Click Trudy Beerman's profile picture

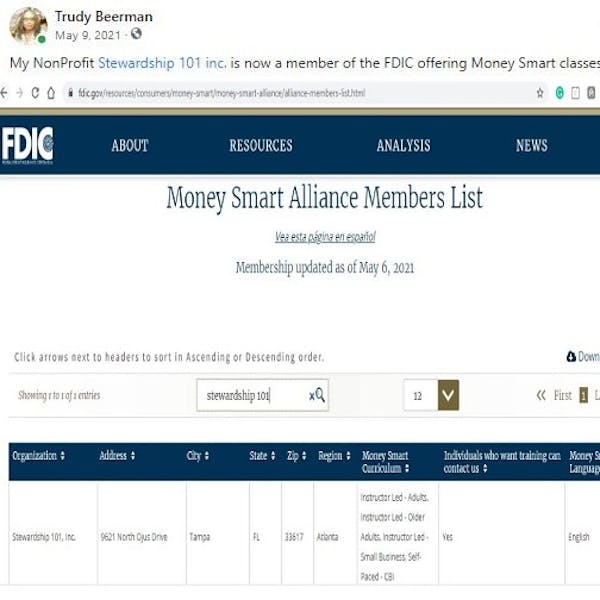[x=28, y=25]
